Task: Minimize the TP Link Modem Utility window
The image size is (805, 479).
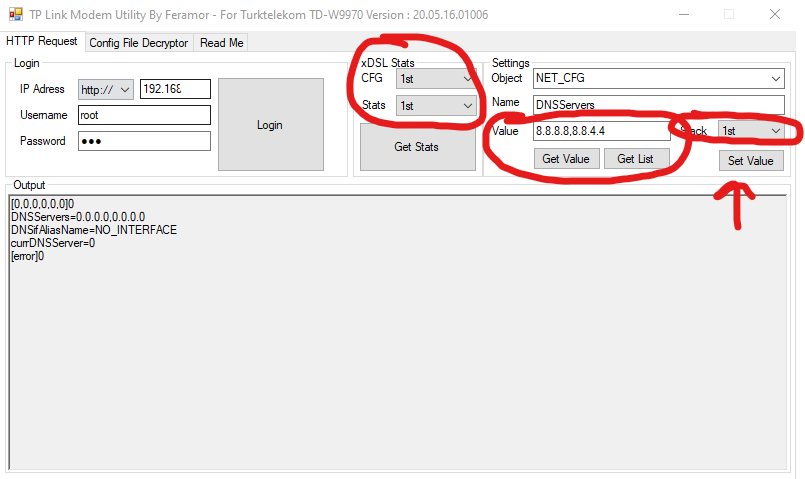Action: click(684, 14)
